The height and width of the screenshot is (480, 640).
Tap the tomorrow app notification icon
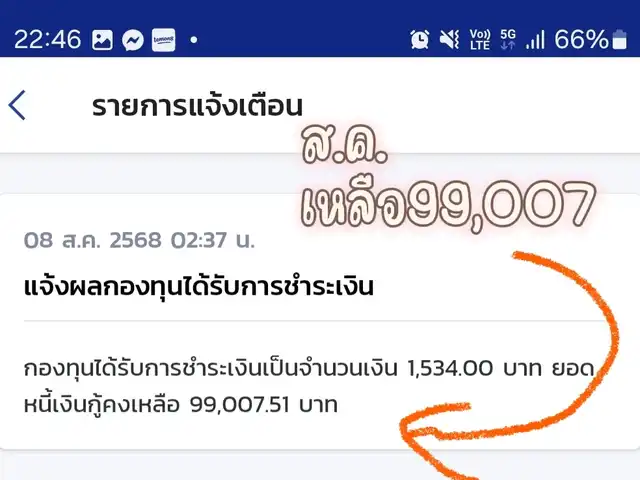164,40
